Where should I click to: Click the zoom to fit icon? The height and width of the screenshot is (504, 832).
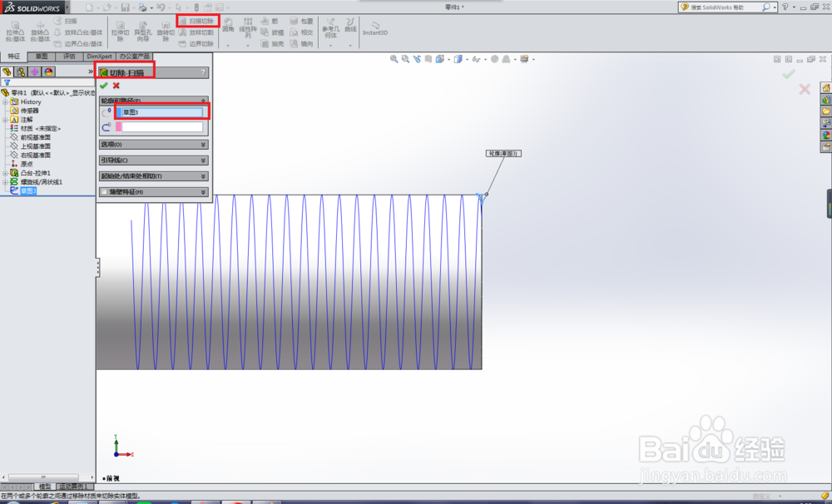click(x=394, y=59)
